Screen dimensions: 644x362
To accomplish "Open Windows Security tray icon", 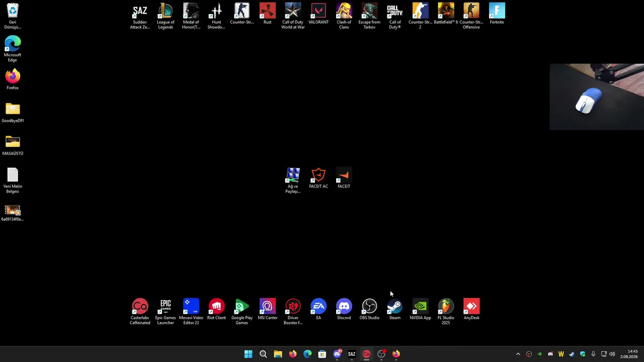I will [x=583, y=354].
